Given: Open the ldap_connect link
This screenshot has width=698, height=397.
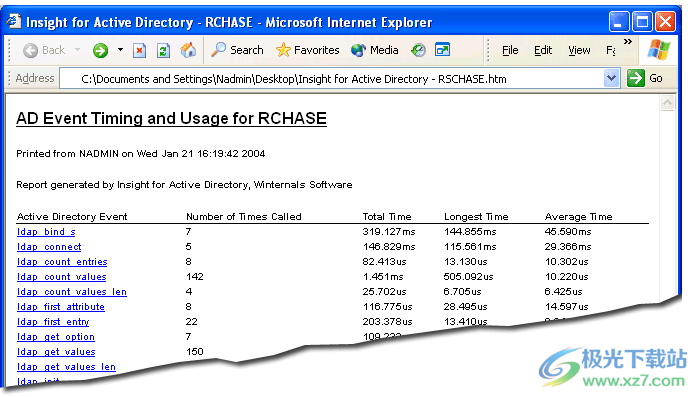Looking at the screenshot, I should [49, 247].
